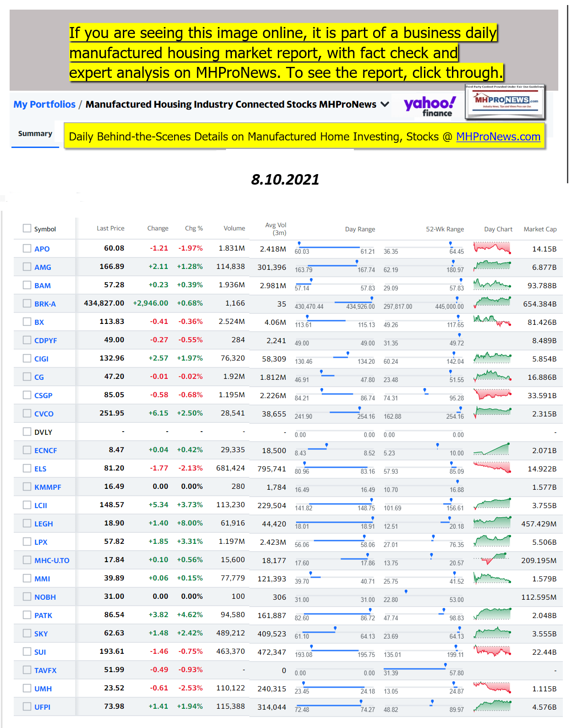
Task: Click the Volume column header
Action: click(234, 228)
